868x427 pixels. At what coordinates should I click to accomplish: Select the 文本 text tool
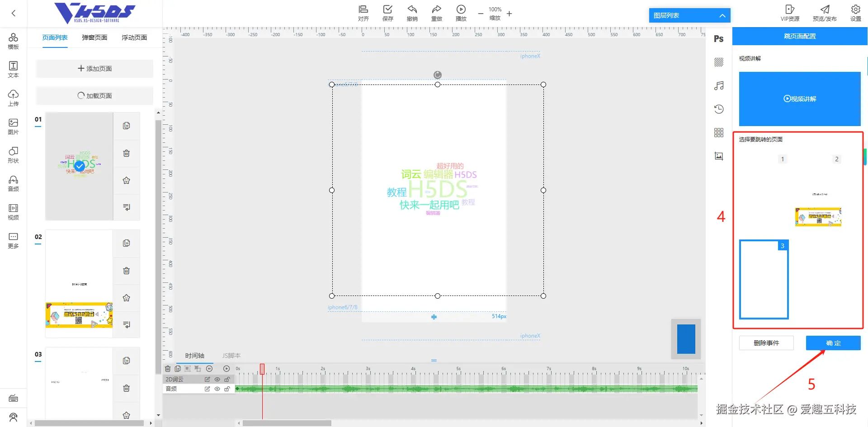pyautogui.click(x=14, y=70)
